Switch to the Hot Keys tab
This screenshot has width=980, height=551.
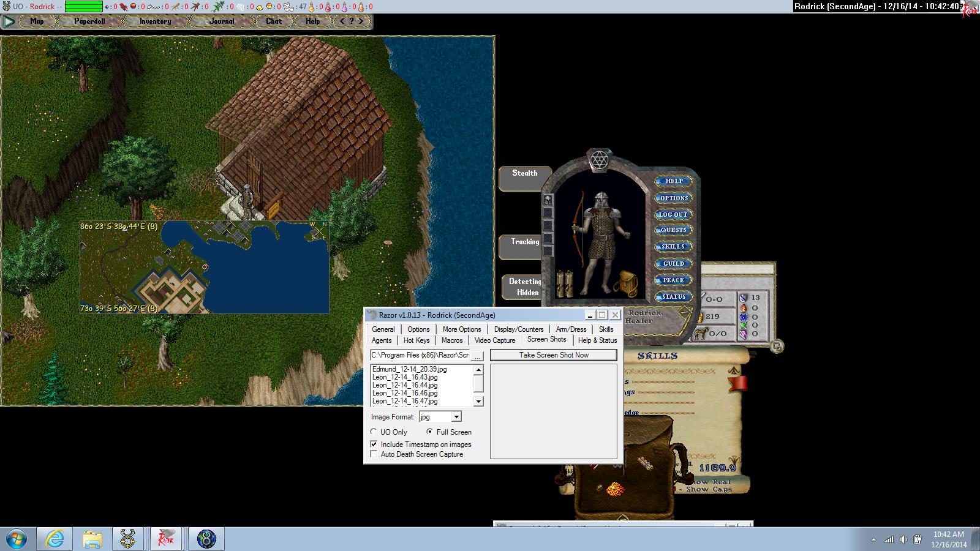tap(417, 340)
